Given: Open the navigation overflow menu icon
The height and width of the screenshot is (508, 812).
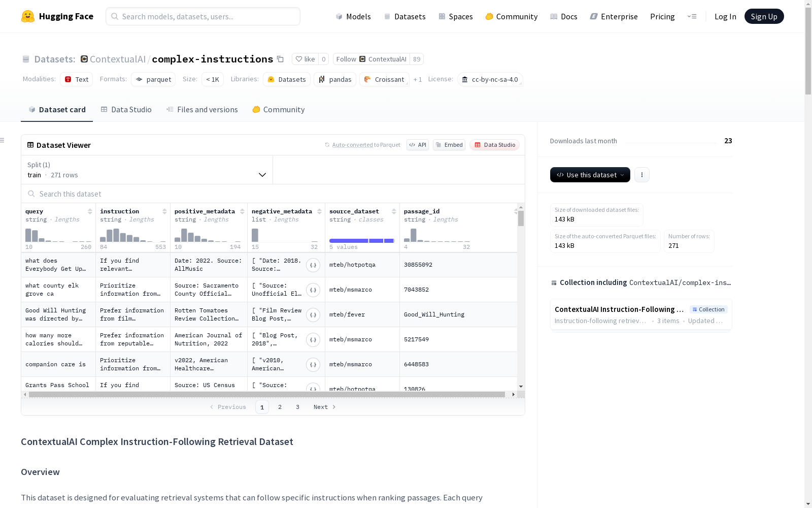Looking at the screenshot, I should tap(692, 16).
